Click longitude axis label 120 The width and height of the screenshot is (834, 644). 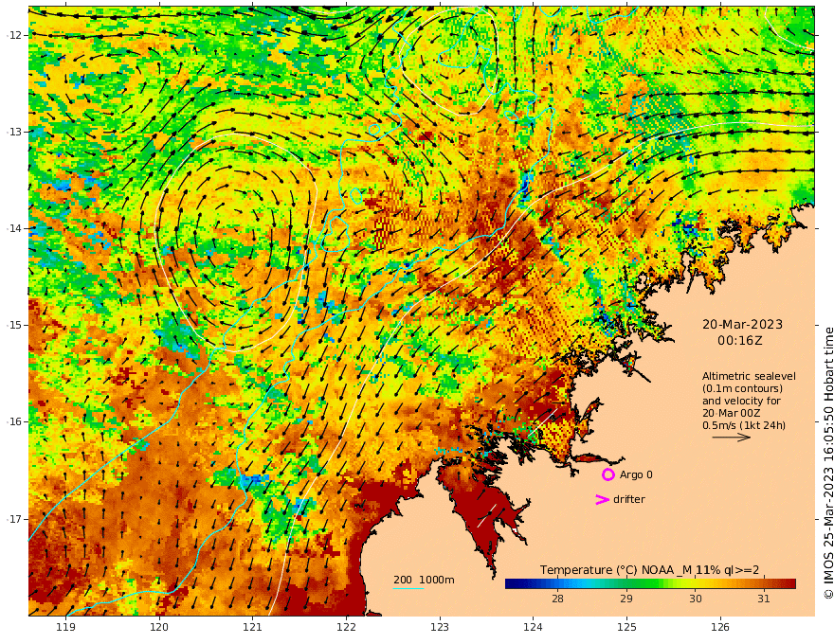tap(159, 627)
